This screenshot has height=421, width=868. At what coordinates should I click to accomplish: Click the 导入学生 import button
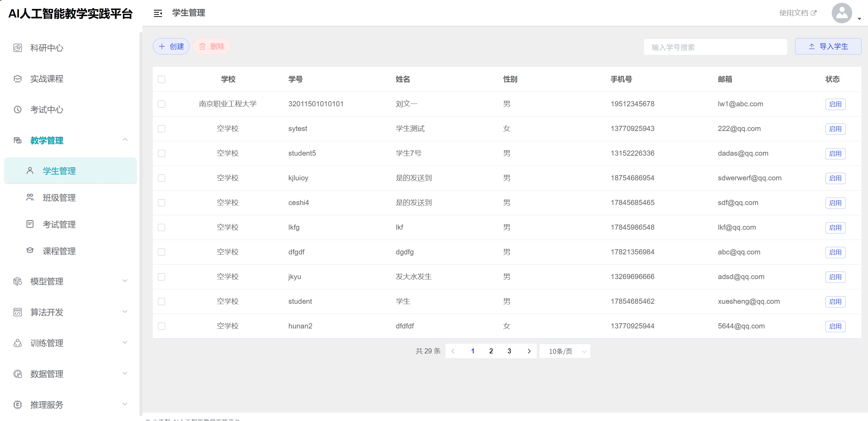tap(828, 47)
